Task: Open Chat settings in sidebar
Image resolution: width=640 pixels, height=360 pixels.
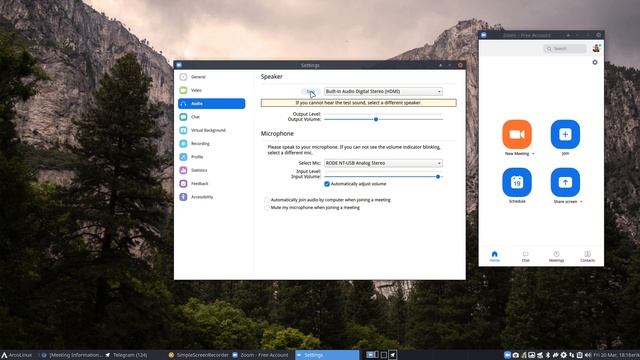Action: pyautogui.click(x=211, y=117)
